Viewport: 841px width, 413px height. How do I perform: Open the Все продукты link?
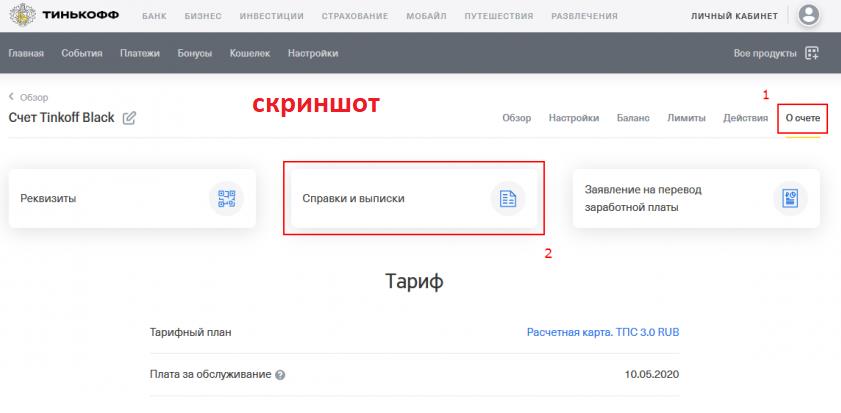[x=765, y=53]
